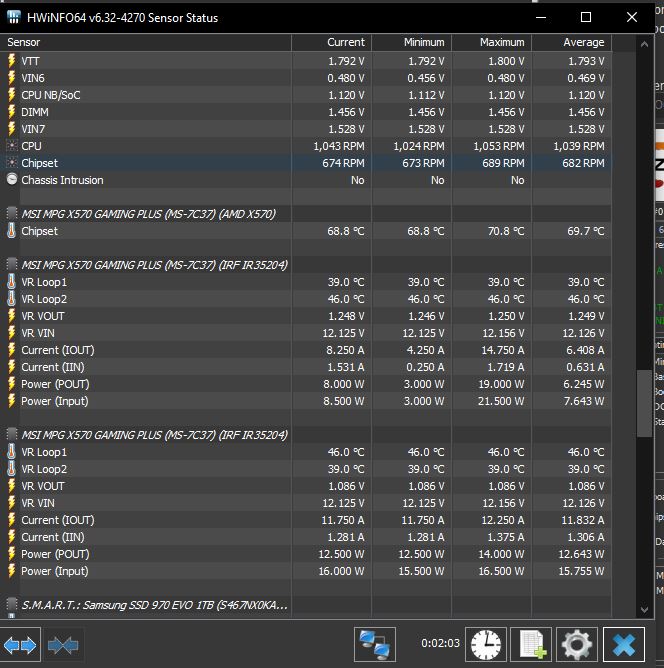
Task: Select Current (IIN) row showing 1.281 A
Action: pyautogui.click(x=306, y=537)
